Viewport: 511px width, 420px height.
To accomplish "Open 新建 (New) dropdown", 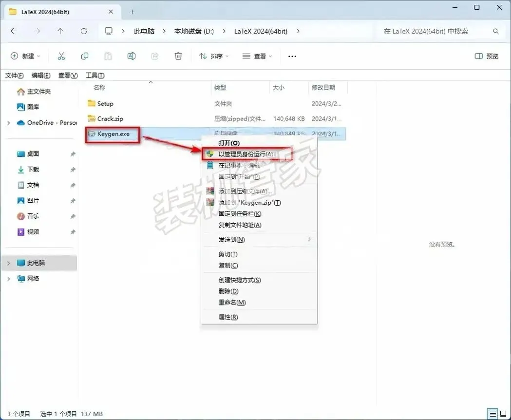I will (26, 56).
